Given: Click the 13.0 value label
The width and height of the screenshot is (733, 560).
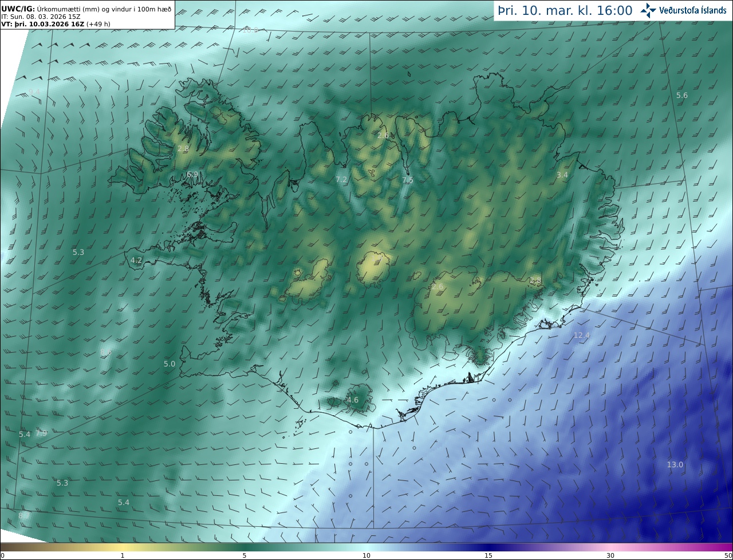Looking at the screenshot, I should (675, 464).
